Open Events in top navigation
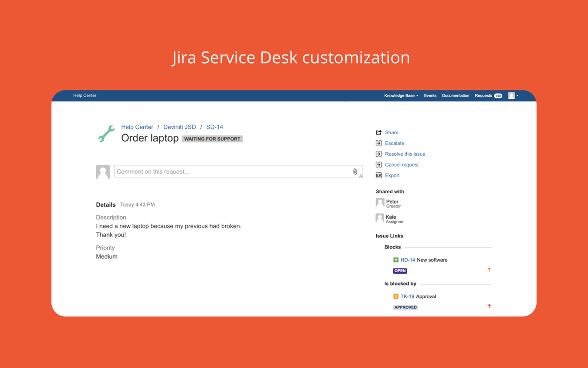The image size is (588, 368). point(430,95)
